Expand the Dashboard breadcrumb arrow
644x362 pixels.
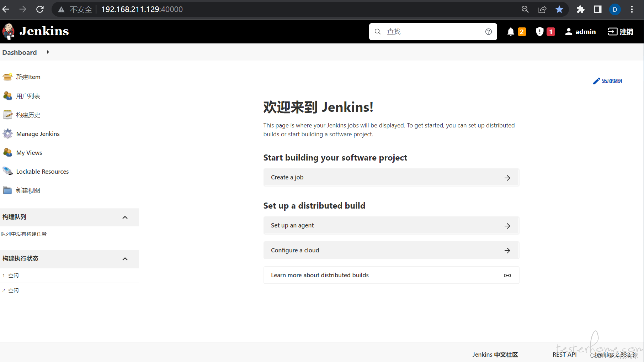click(x=48, y=52)
